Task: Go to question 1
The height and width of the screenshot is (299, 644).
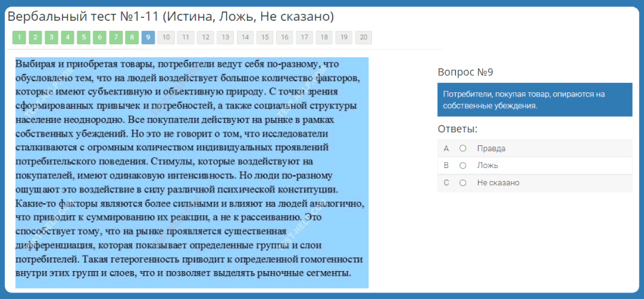Action: 19,37
